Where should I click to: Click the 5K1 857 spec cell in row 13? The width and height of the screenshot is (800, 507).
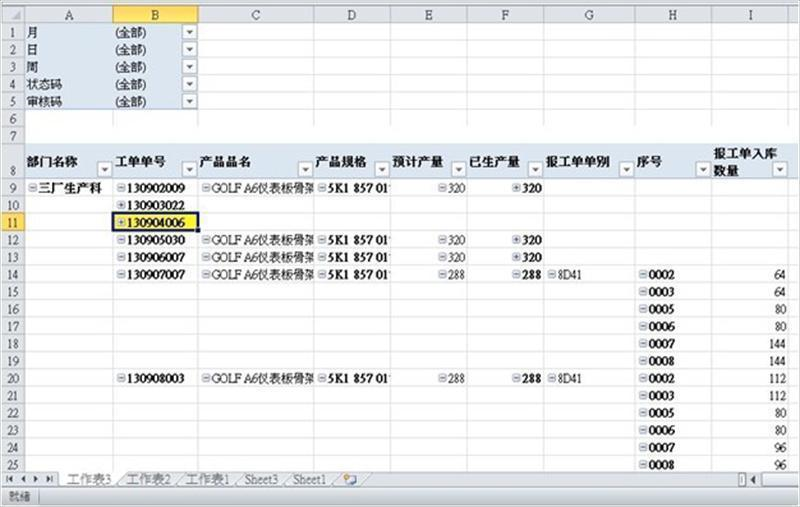coord(352,257)
